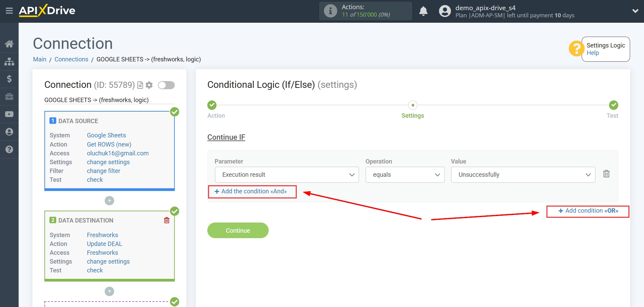The height and width of the screenshot is (307, 644).
Task: Click the DATA SOURCE heading
Action: tap(78, 121)
